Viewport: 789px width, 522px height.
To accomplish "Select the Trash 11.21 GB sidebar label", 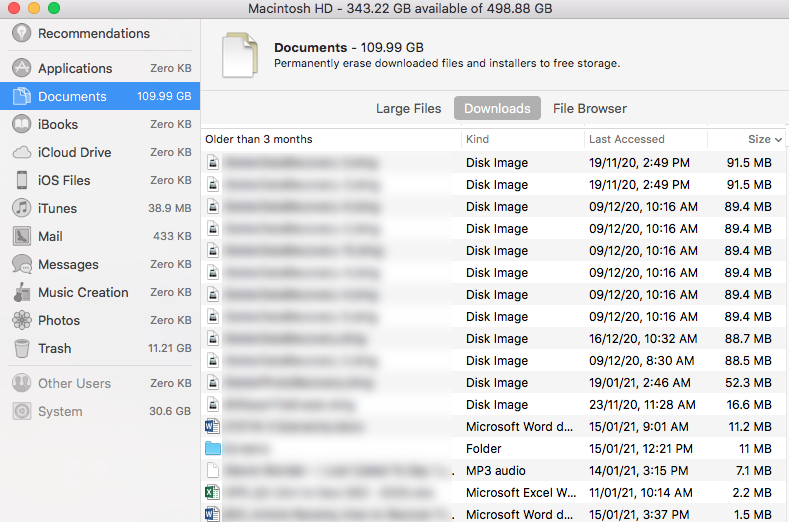I will pyautogui.click(x=100, y=348).
